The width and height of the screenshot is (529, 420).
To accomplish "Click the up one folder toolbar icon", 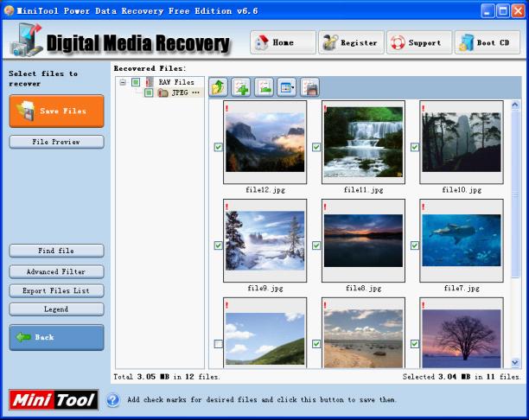I will (218, 87).
